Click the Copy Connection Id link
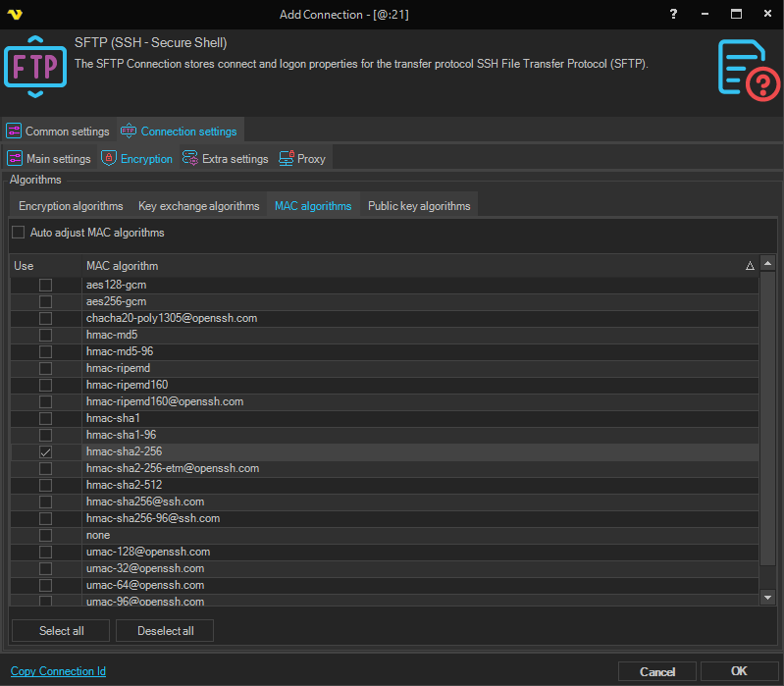The height and width of the screenshot is (686, 784). (58, 671)
